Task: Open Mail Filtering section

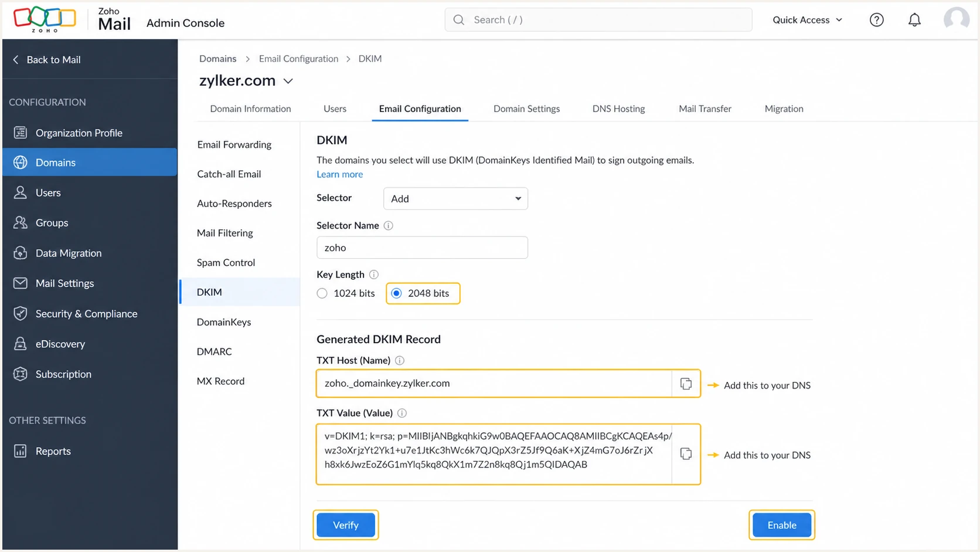Action: 225,233
